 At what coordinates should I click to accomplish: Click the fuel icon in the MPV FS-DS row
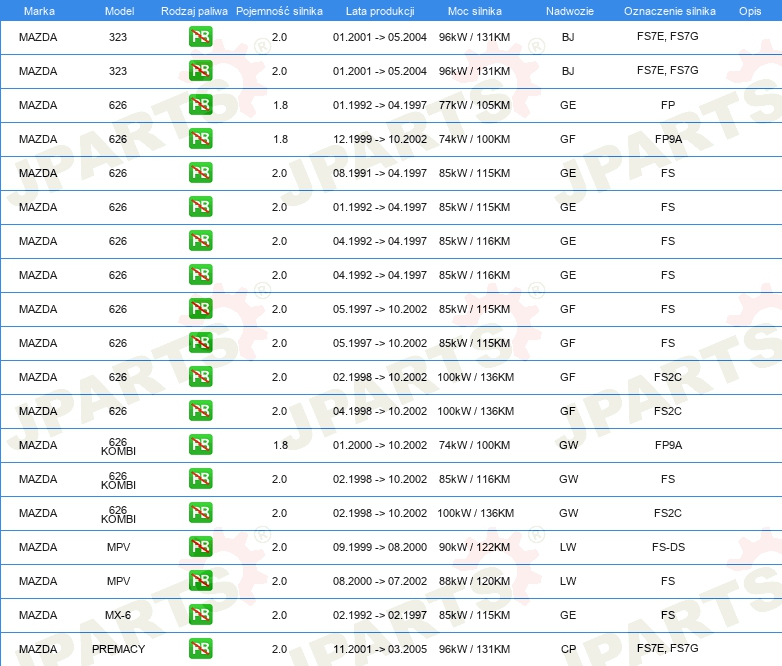[200, 547]
